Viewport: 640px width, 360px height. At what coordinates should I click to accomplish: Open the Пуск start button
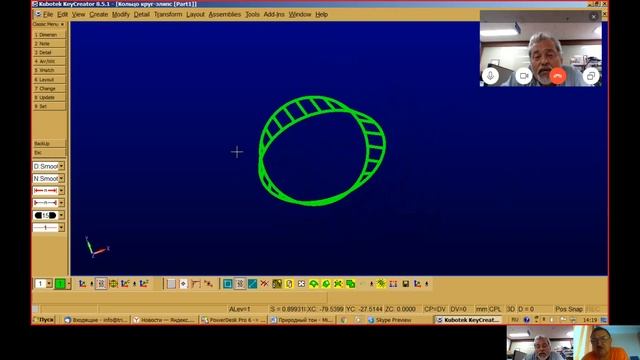click(x=43, y=320)
